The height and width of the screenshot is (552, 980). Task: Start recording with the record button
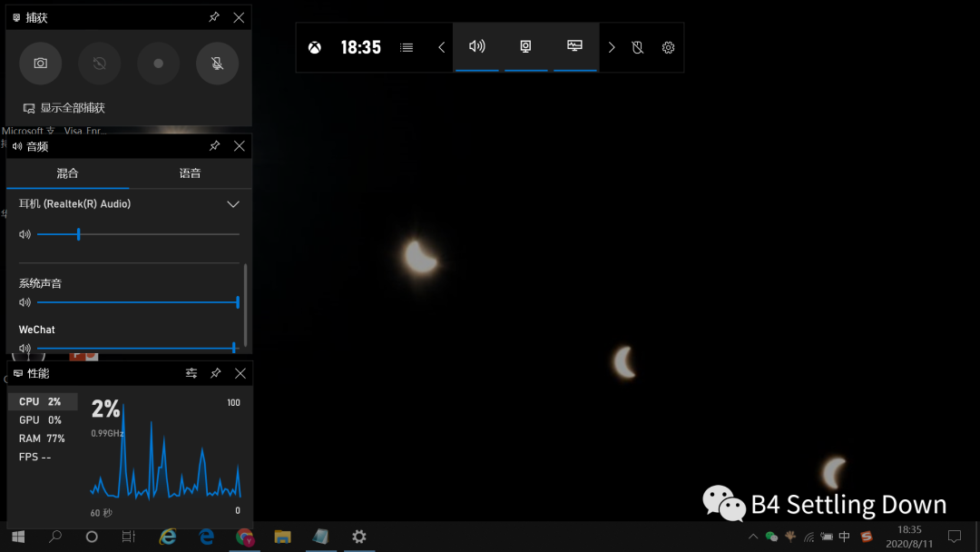tap(158, 64)
